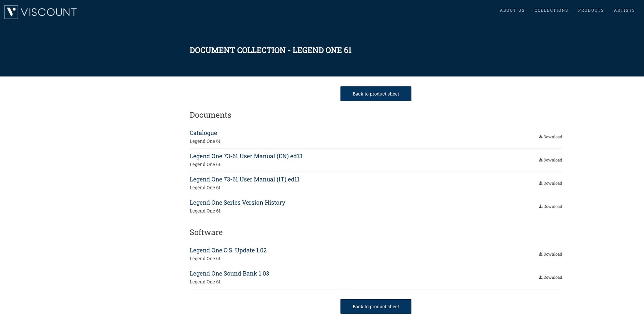Click 'Legend One 61' subtitle under O.S. Update 1.02

pos(205,259)
